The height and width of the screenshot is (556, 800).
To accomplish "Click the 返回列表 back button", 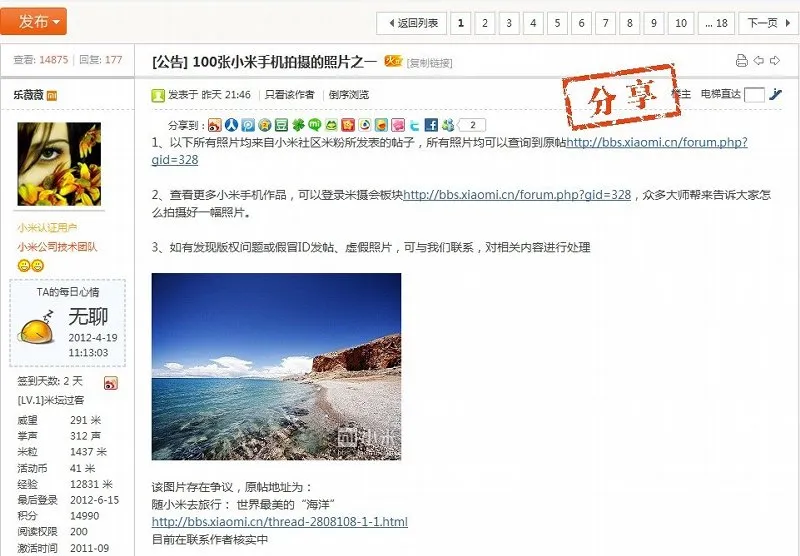I will coord(412,23).
